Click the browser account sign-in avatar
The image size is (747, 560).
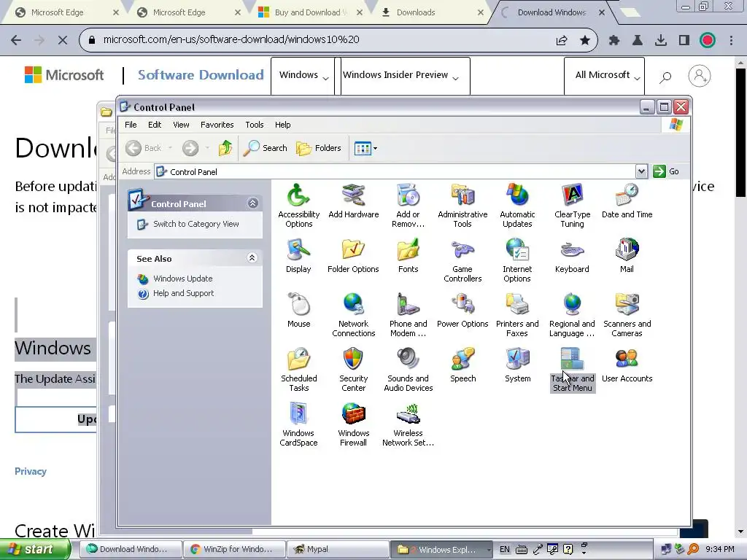700,76
